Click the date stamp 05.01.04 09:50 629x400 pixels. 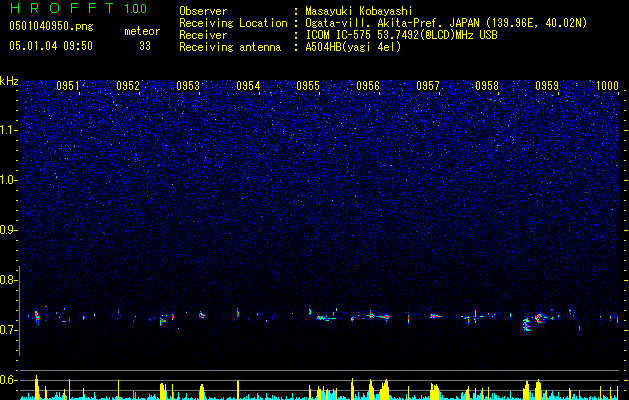click(51, 46)
